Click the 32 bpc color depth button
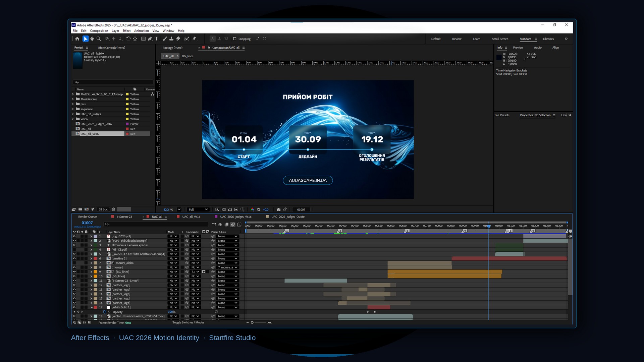Viewport: 644px width, 362px height. tap(103, 209)
